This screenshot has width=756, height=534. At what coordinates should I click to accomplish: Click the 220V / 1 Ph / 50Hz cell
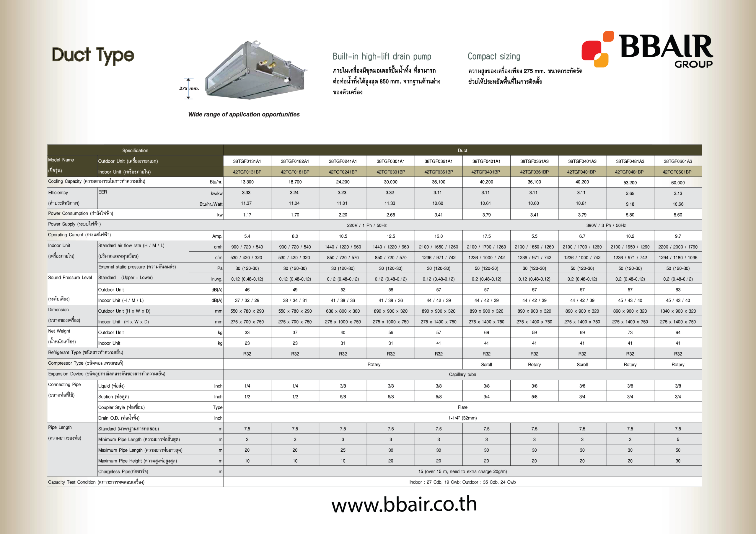(x=366, y=225)
